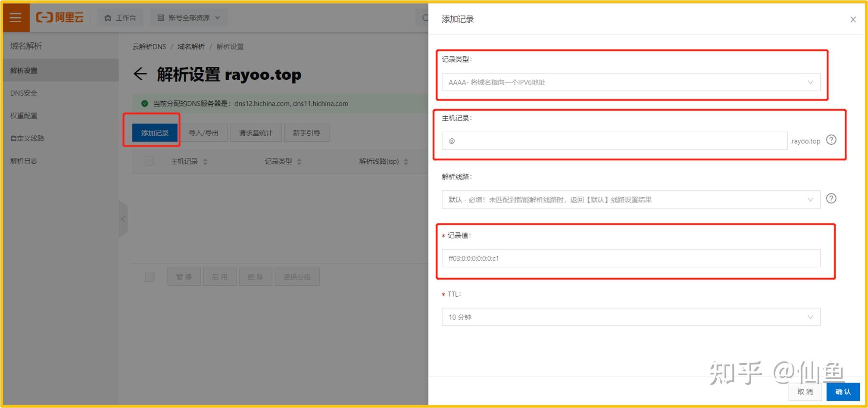Collapse the sidebar with the chevron handle
The image size is (868, 408).
(123, 219)
